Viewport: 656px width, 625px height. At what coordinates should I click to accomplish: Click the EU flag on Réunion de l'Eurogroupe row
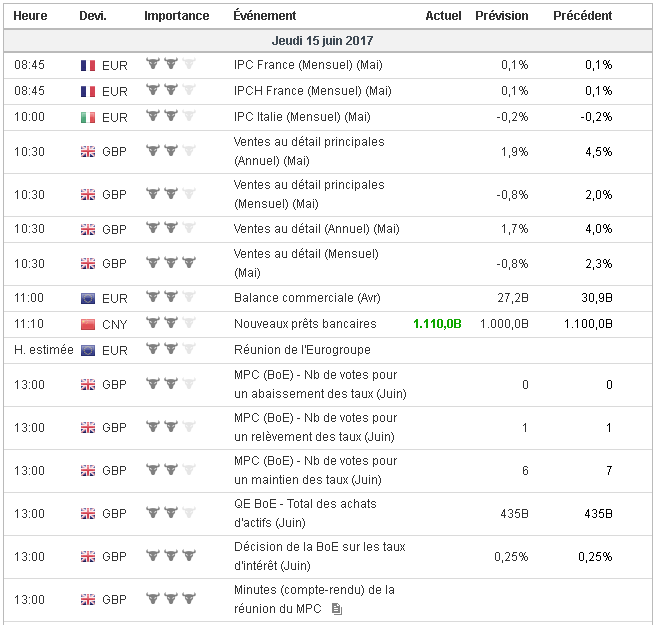pos(88,350)
